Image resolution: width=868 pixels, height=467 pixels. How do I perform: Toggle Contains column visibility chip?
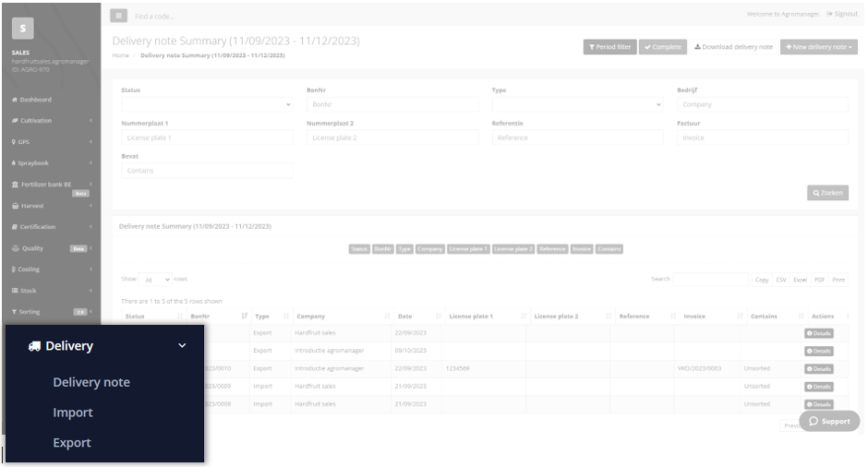pos(609,249)
